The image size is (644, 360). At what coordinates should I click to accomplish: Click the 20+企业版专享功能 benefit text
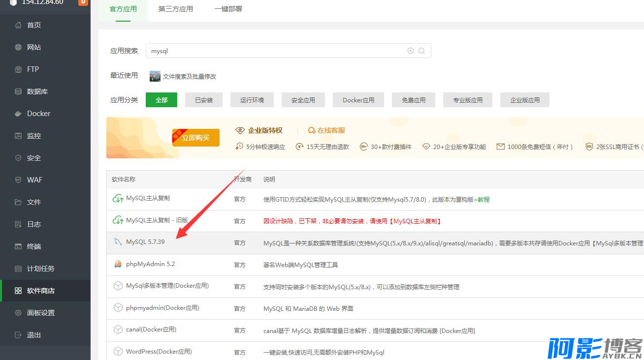pos(459,147)
